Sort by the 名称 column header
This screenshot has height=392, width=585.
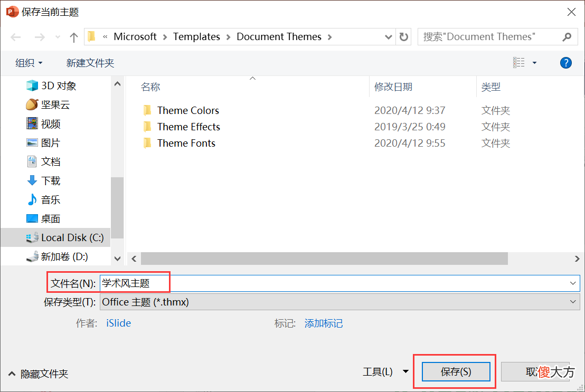pos(150,87)
